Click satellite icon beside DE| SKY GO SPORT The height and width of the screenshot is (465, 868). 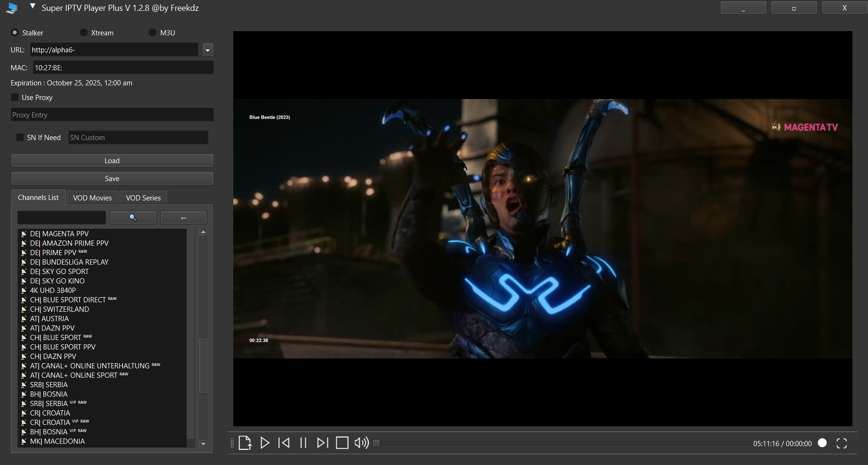coord(24,272)
